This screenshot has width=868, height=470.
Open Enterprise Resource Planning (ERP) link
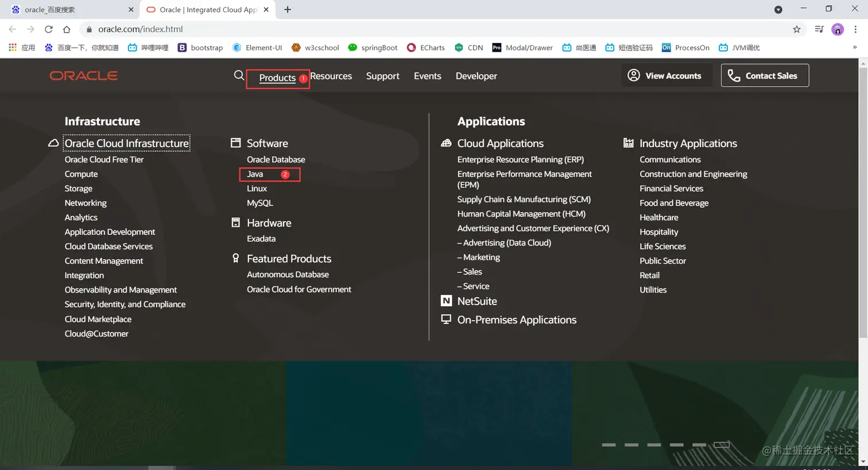coord(521,160)
